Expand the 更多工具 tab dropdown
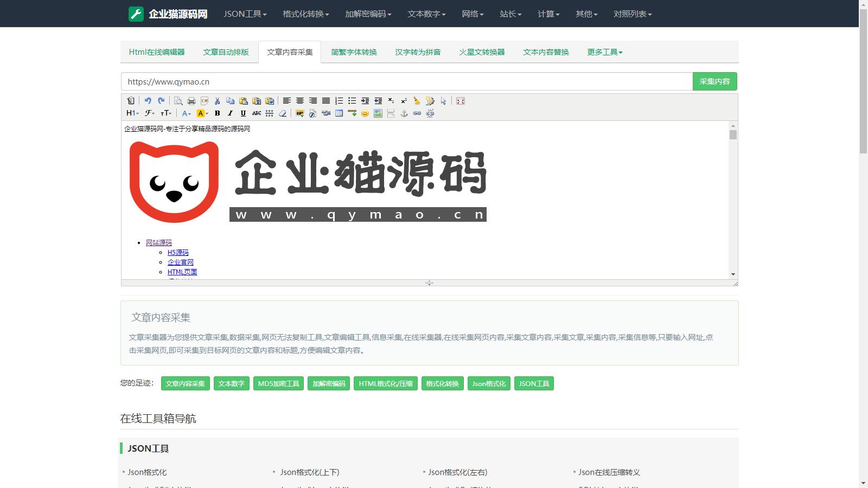 (x=605, y=52)
